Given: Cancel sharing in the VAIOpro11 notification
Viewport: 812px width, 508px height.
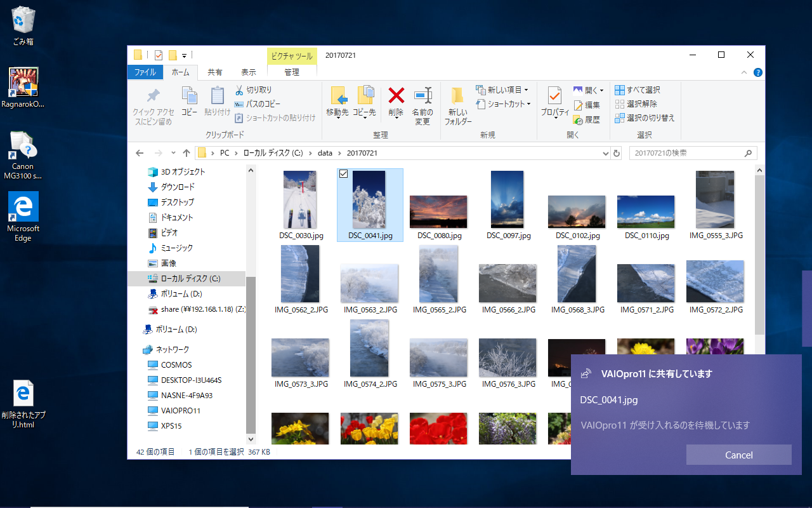Looking at the screenshot, I should click(739, 455).
